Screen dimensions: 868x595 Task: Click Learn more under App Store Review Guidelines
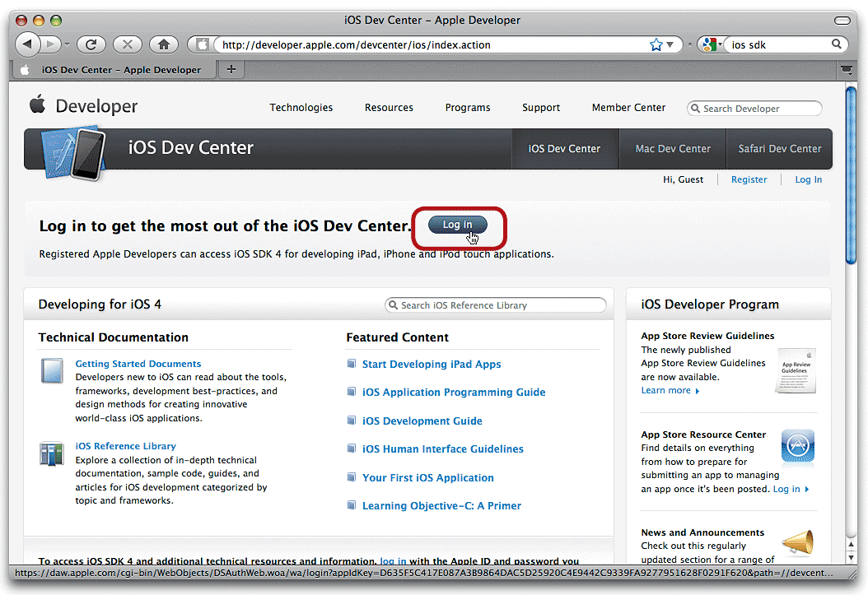670,390
